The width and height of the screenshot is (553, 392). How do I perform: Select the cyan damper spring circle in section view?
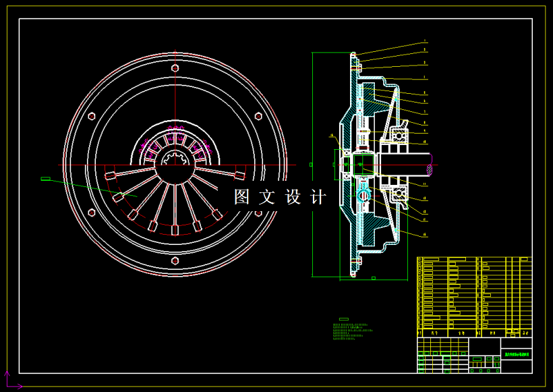coord(363,196)
